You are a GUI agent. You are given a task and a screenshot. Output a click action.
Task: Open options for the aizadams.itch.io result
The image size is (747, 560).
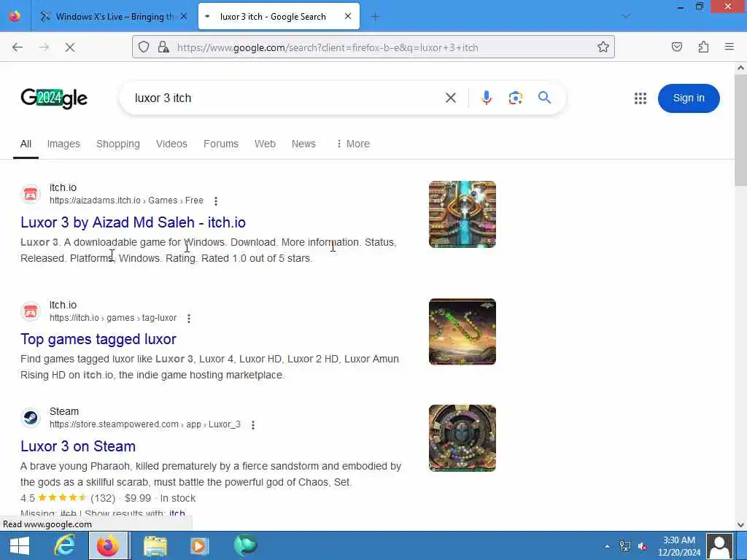click(x=216, y=201)
